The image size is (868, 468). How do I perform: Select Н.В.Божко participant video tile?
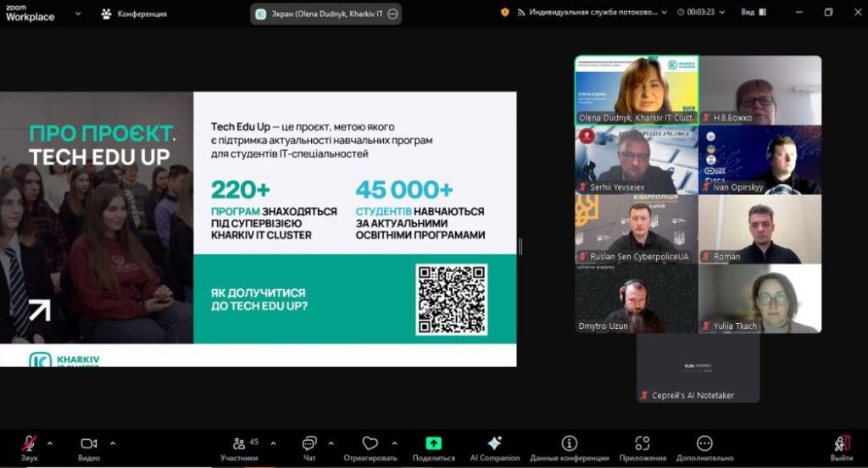tap(760, 90)
